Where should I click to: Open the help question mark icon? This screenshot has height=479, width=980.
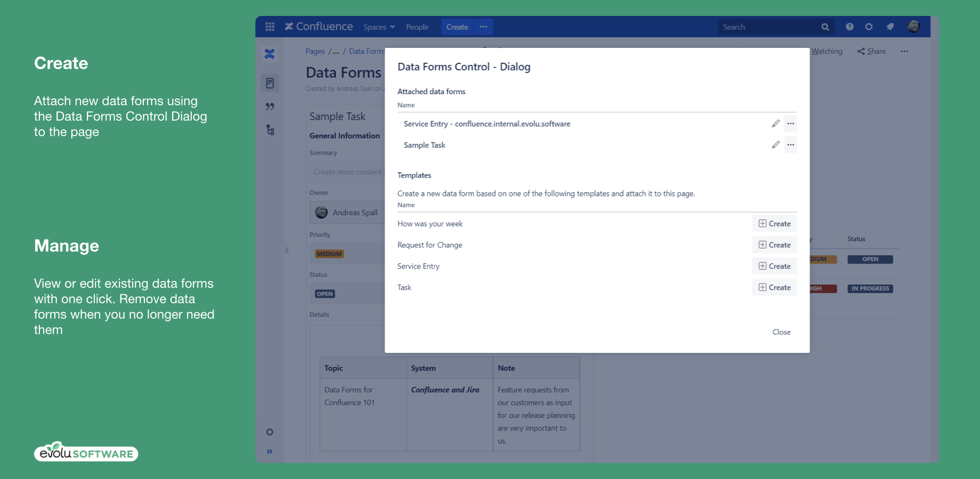(x=850, y=26)
